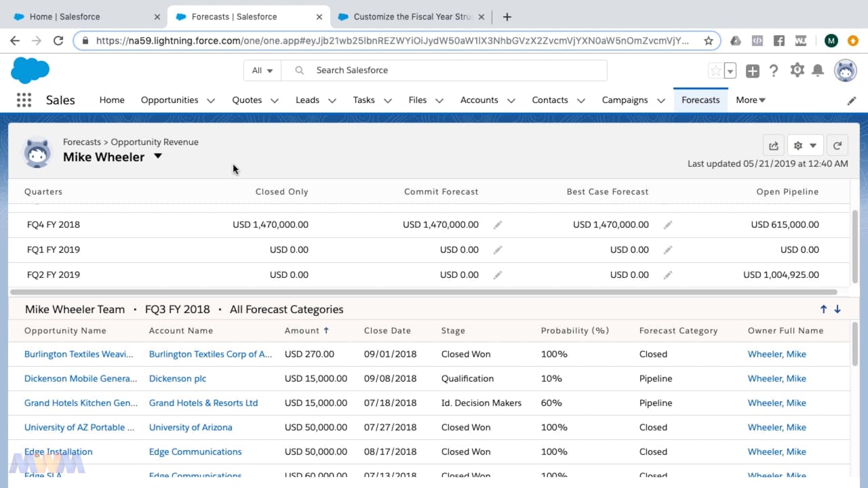The image size is (868, 488).
Task: Click the edit navigation pencil icon
Action: pyautogui.click(x=852, y=100)
